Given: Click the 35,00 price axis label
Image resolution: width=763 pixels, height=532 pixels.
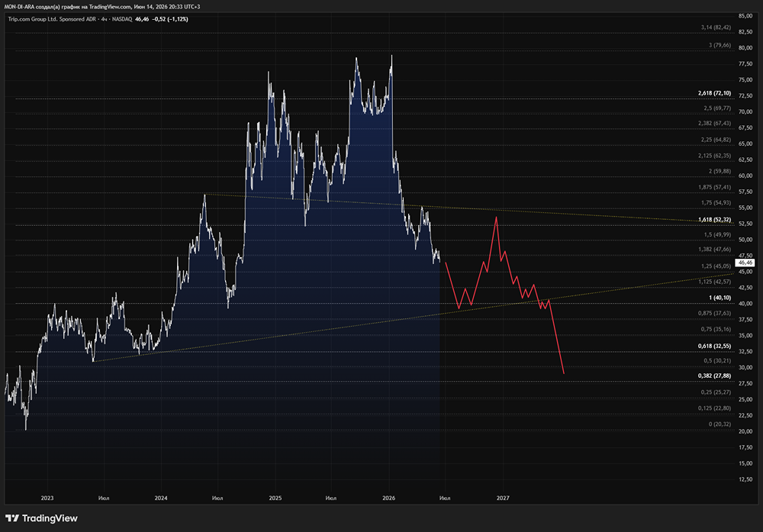Looking at the screenshot, I should 745,336.
